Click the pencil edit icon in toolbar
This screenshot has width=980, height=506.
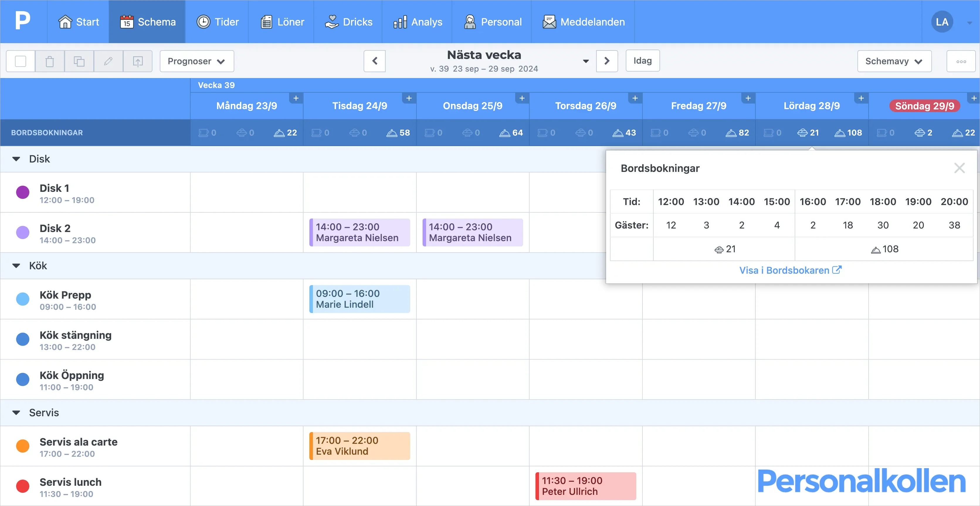point(108,61)
